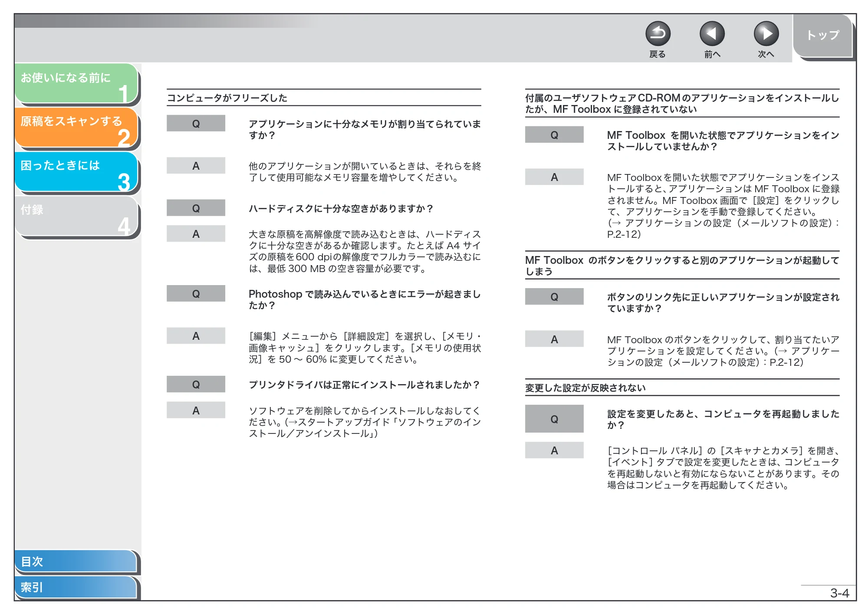
Task: Open chapter 1 お使いになる前に
Action: click(76, 83)
